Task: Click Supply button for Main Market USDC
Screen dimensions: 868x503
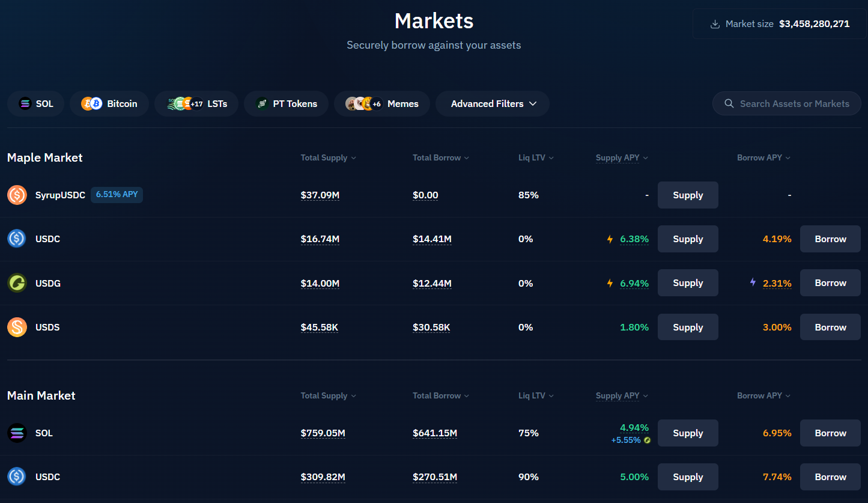Action: [688, 477]
